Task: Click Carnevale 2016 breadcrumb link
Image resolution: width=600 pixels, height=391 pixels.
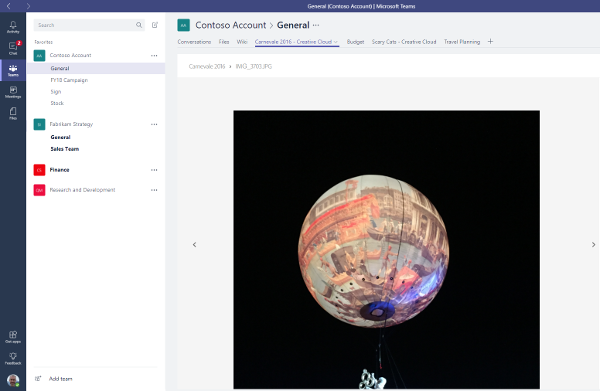Action: click(207, 66)
